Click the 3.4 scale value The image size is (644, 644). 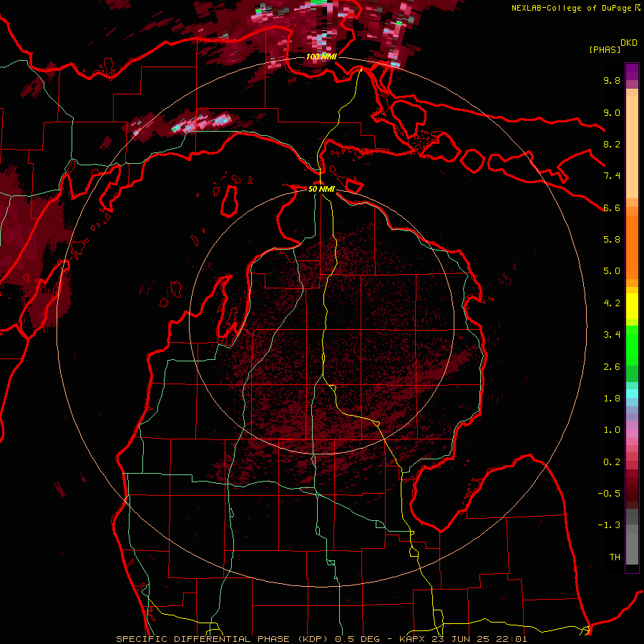[612, 335]
